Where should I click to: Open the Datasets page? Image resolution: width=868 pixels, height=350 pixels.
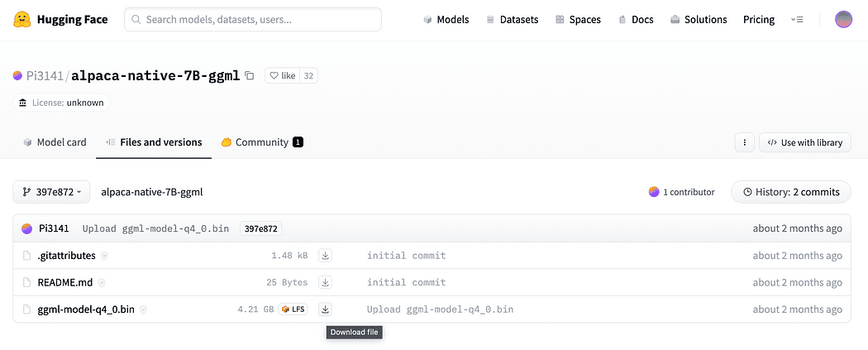tap(512, 19)
